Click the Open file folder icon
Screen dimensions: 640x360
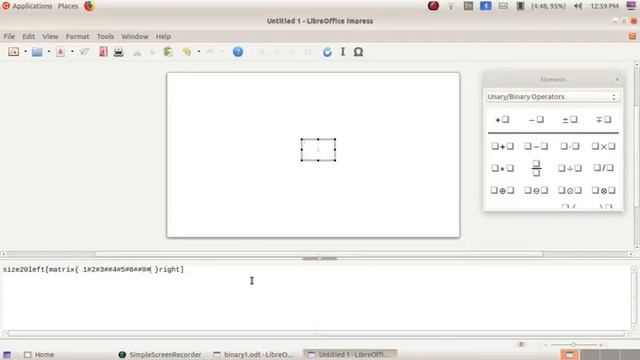[x=37, y=52]
